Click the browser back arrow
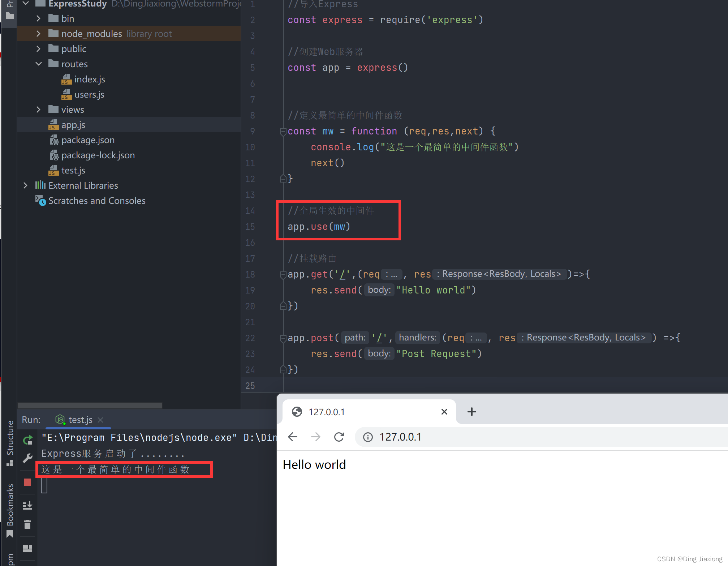The width and height of the screenshot is (728, 566). (293, 437)
